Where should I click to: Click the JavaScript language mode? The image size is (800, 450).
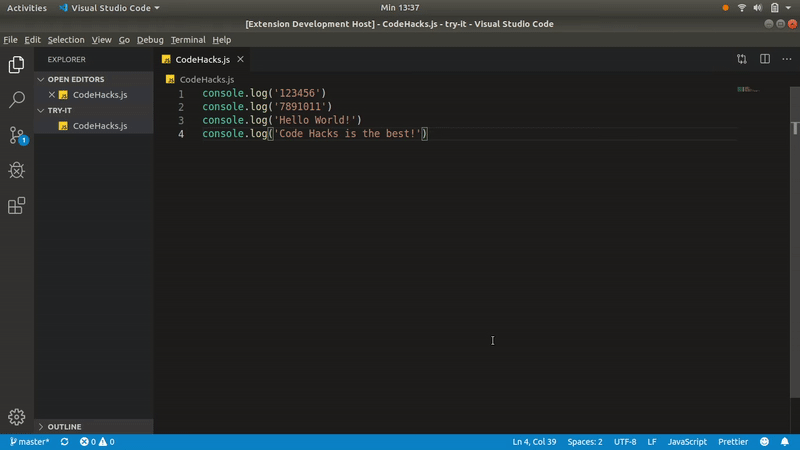pyautogui.click(x=687, y=442)
